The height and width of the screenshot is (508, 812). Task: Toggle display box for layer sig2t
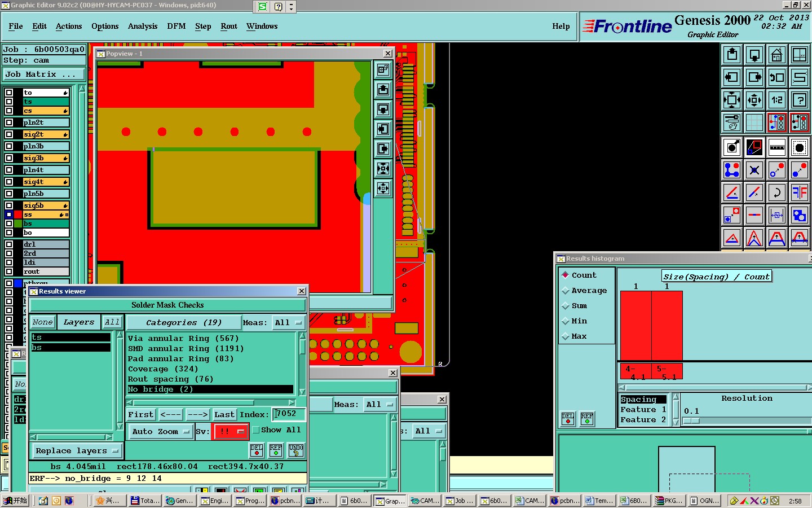(x=9, y=134)
